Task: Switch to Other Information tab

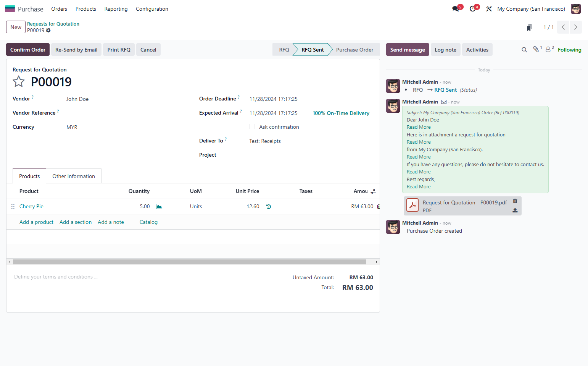Action: coord(74,176)
